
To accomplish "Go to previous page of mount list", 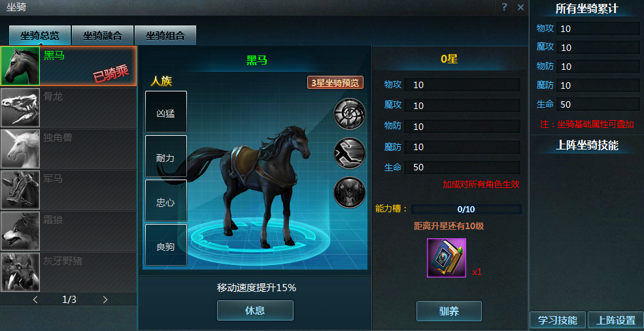I will click(x=35, y=300).
